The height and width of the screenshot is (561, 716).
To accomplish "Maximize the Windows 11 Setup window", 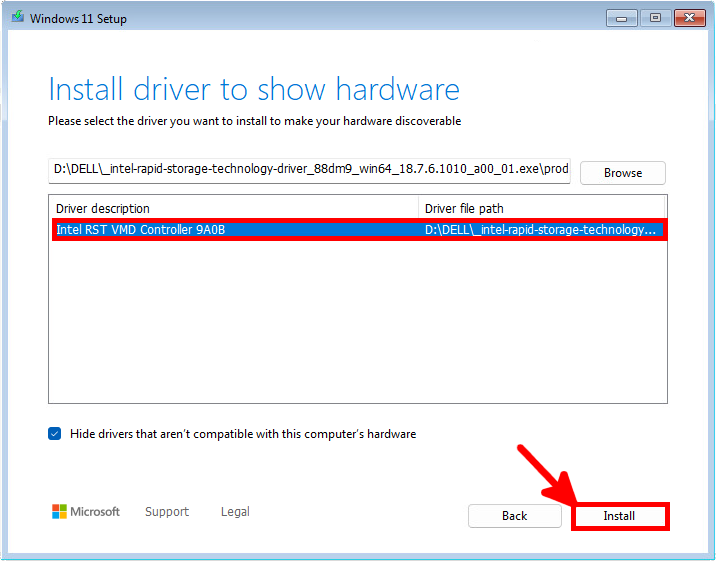I will point(655,18).
